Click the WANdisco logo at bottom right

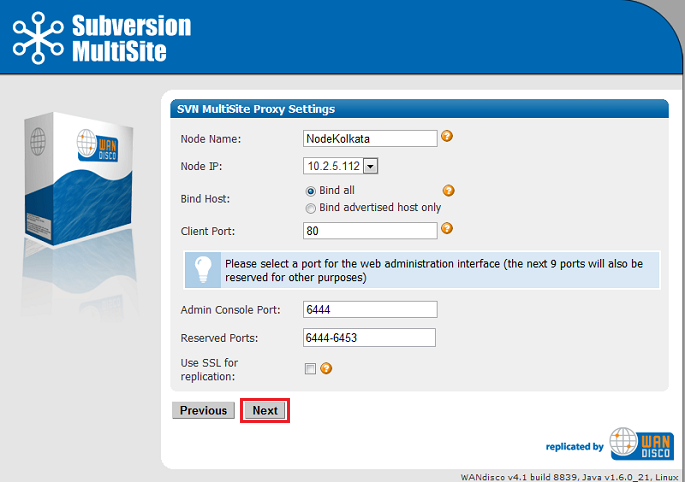pos(642,444)
